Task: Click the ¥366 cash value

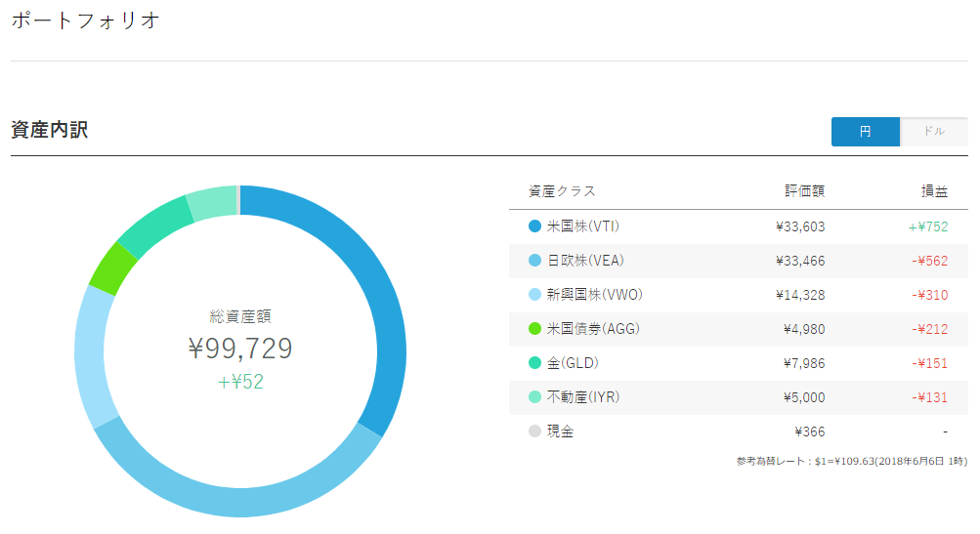Action: click(x=810, y=431)
